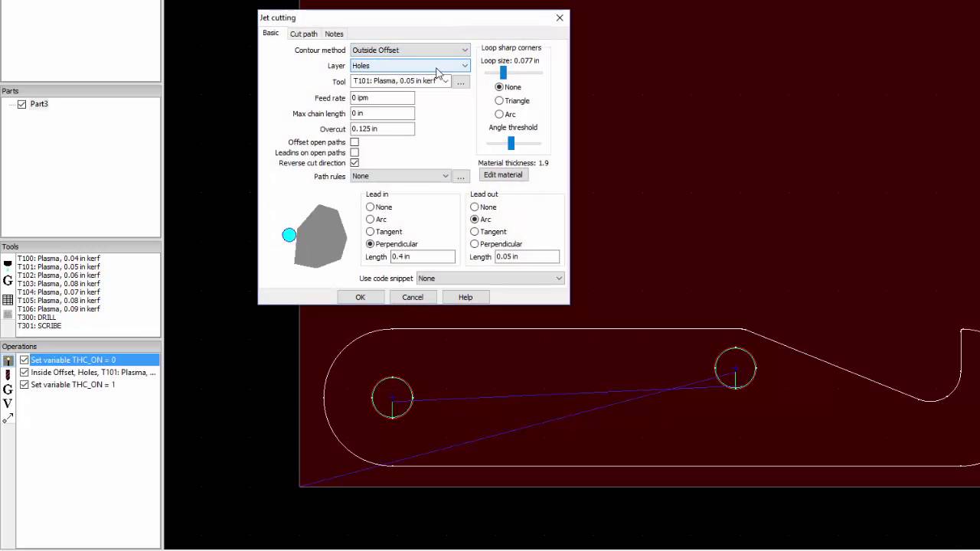Select None lead out option
The height and width of the screenshot is (551, 980).
click(x=475, y=207)
